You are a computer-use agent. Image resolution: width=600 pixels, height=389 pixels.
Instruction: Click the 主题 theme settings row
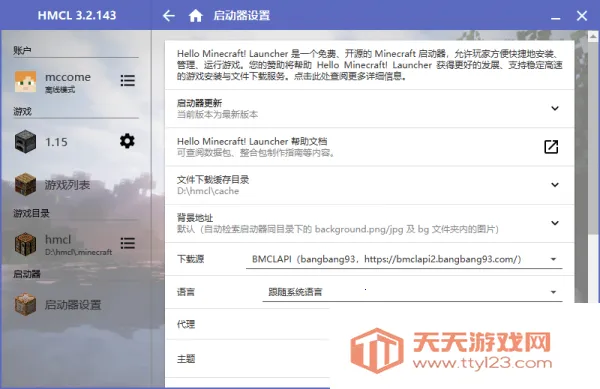[247, 359]
